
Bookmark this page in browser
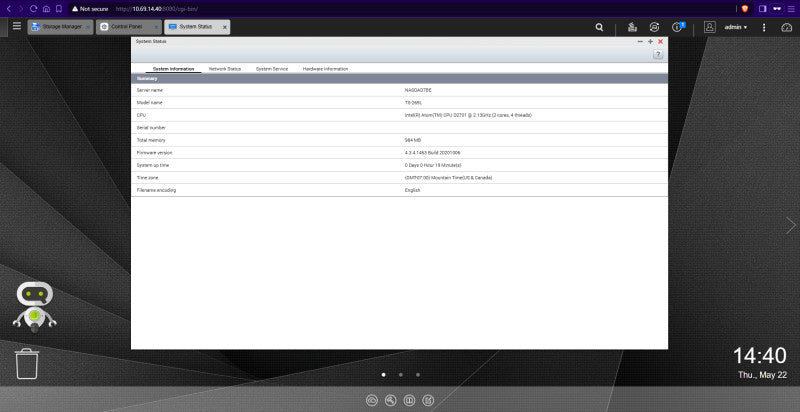tap(59, 9)
